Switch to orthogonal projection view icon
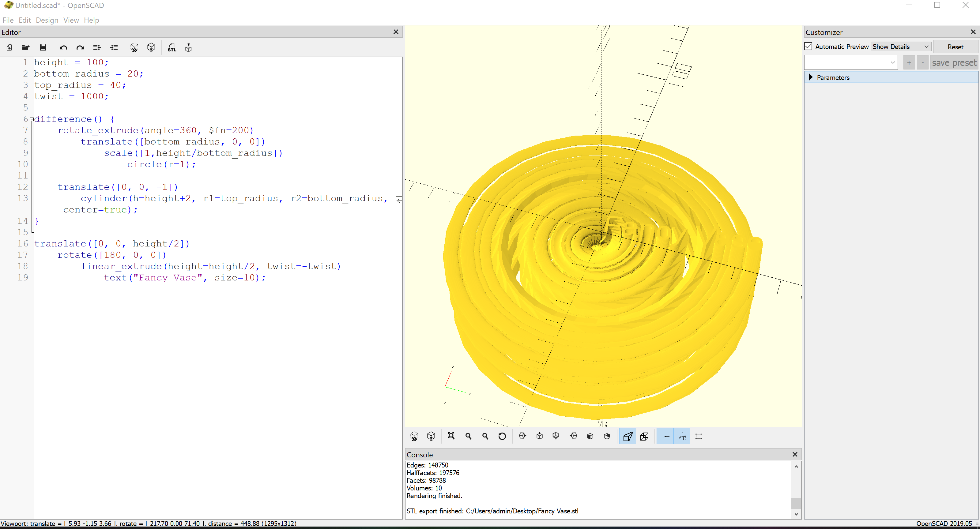The image size is (980, 529). [644, 436]
